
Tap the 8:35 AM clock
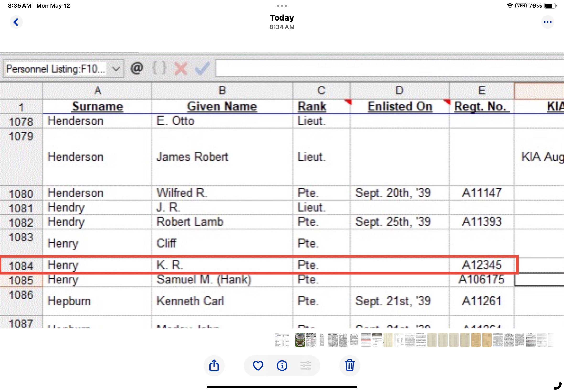[19, 6]
